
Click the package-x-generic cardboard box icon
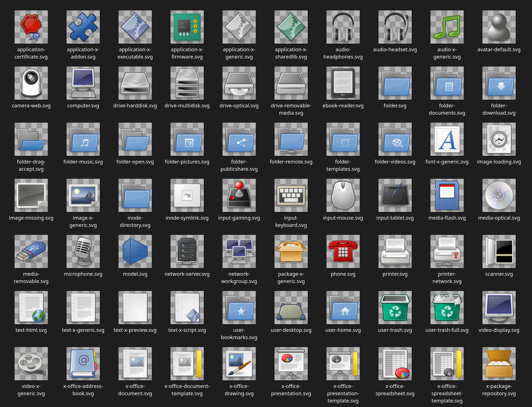click(291, 251)
